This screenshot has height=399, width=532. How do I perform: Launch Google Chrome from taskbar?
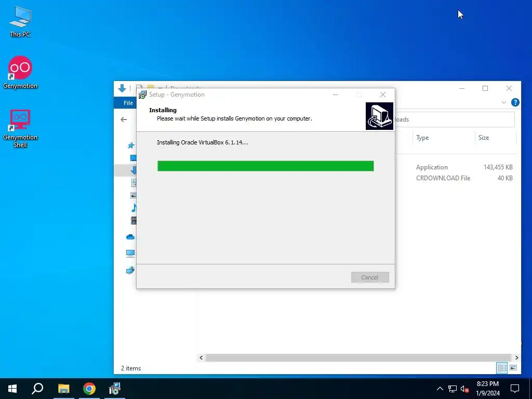click(x=89, y=389)
